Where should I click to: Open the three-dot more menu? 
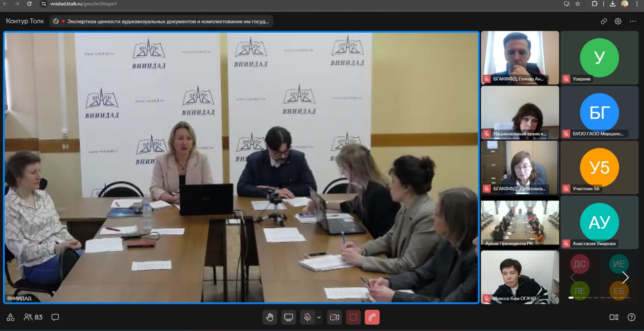[x=632, y=21]
